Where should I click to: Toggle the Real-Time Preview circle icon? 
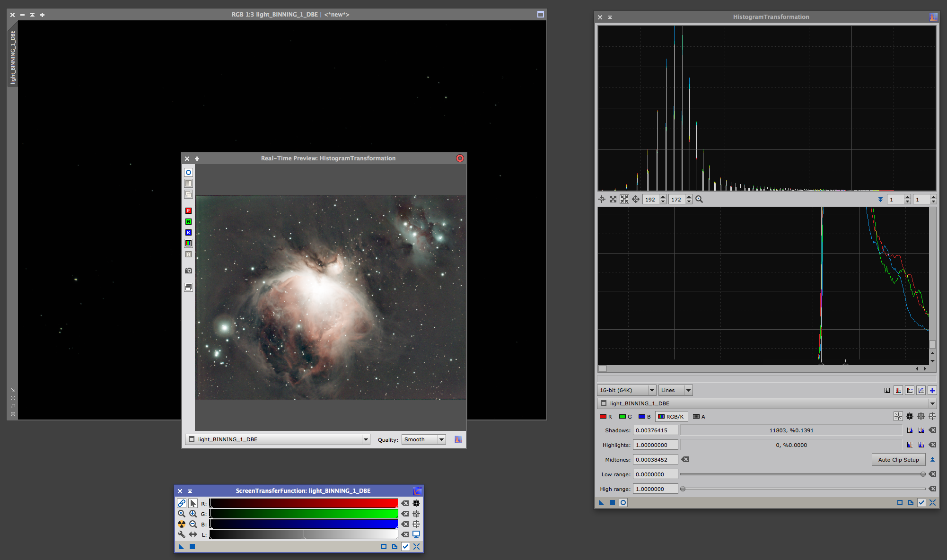point(623,503)
